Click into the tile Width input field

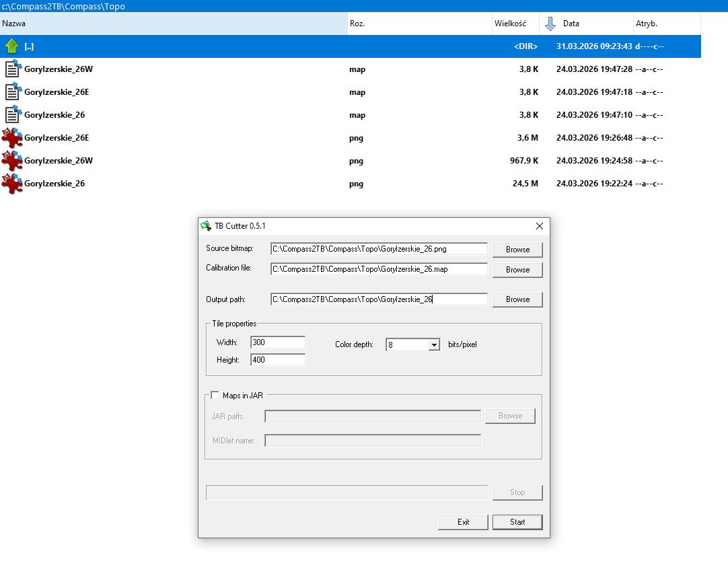click(278, 342)
